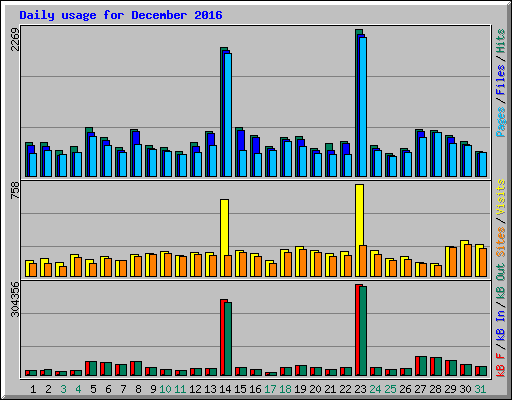This screenshot has height=400, width=512.
Task: Click day 3 label in green
Action: pyautogui.click(x=63, y=389)
